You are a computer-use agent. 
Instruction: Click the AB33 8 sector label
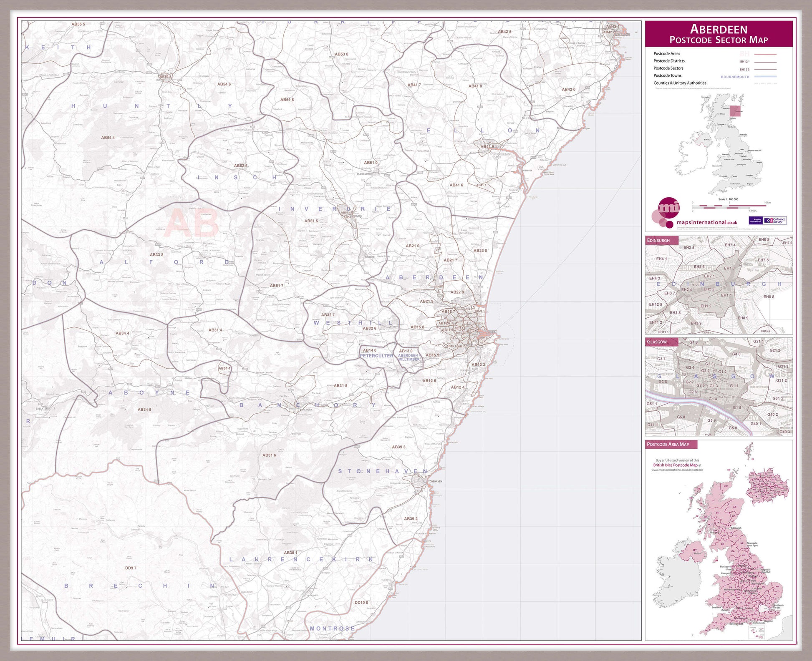pyautogui.click(x=156, y=254)
